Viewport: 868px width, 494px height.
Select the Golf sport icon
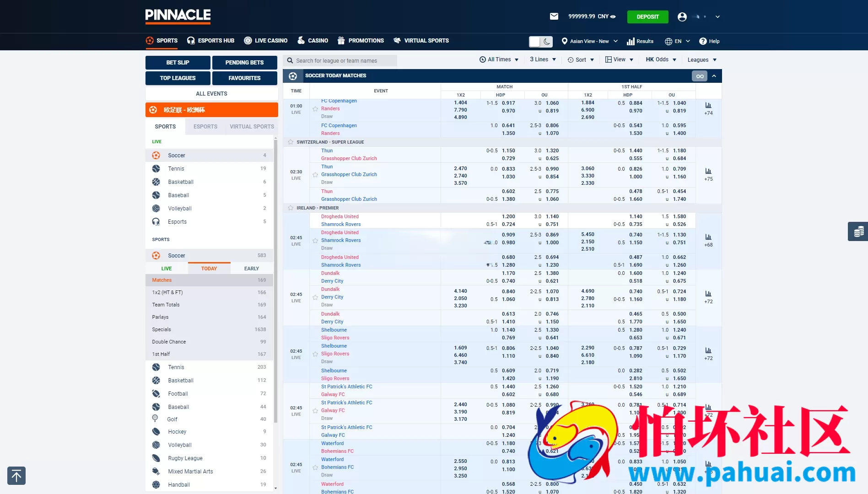155,419
